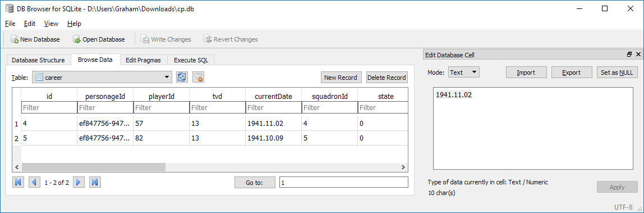Go to the next page of records
Image resolution: width=644 pixels, height=213 pixels.
pyautogui.click(x=79, y=182)
